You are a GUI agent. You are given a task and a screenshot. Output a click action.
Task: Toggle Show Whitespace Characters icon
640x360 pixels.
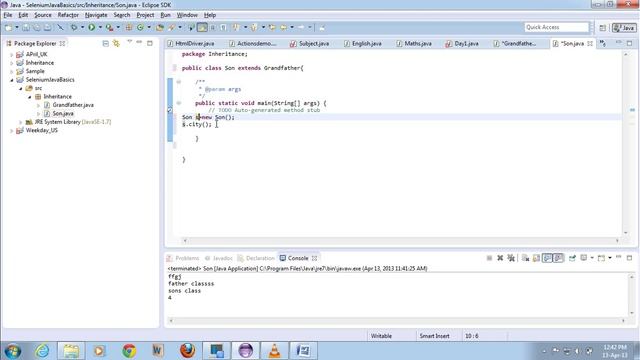tap(223, 27)
